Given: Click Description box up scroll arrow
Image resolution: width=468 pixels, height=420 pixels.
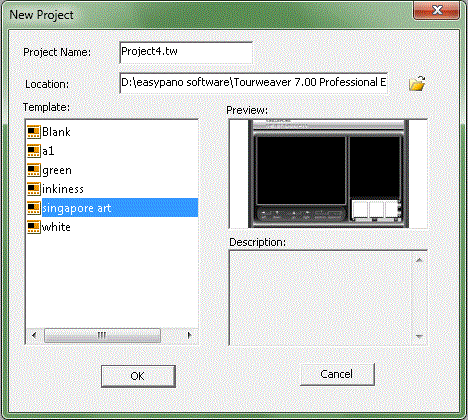Looking at the screenshot, I should coord(419,260).
